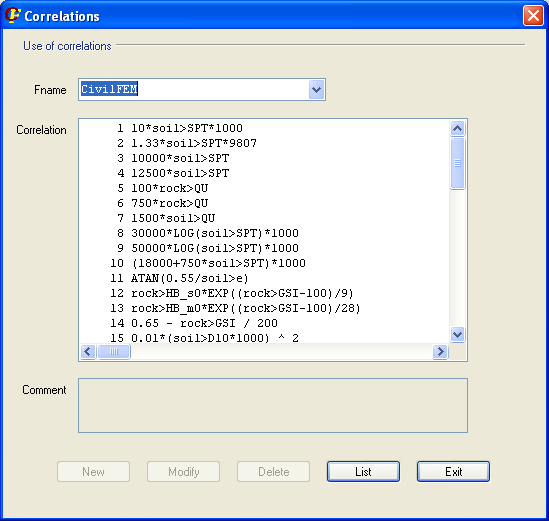
Task: Close the Correlations dialog window
Action: click(533, 16)
